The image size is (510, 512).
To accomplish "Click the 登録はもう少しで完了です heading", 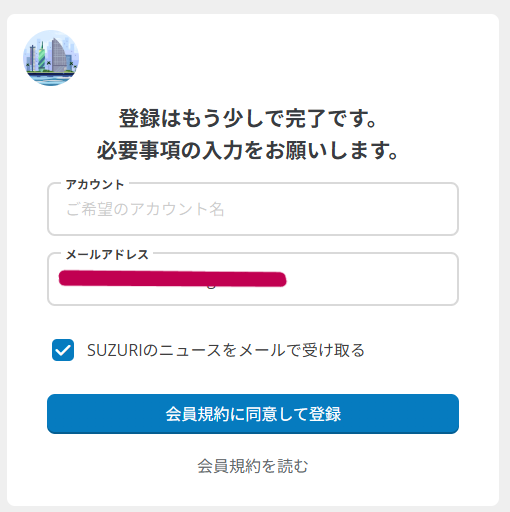I will 248,119.
